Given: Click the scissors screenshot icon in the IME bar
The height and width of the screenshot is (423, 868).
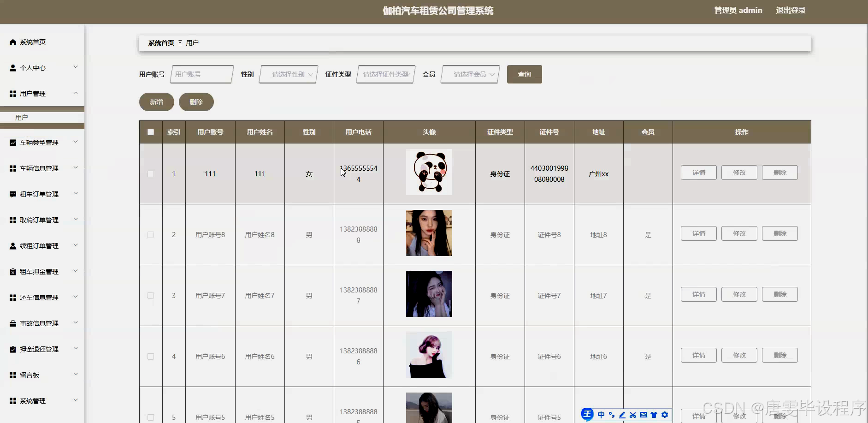Looking at the screenshot, I should 633,415.
